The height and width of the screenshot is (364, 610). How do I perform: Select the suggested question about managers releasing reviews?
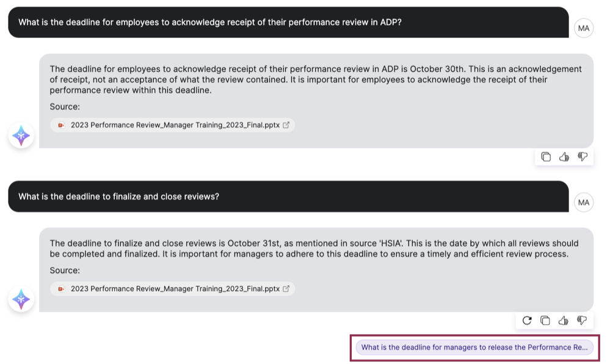pyautogui.click(x=474, y=348)
